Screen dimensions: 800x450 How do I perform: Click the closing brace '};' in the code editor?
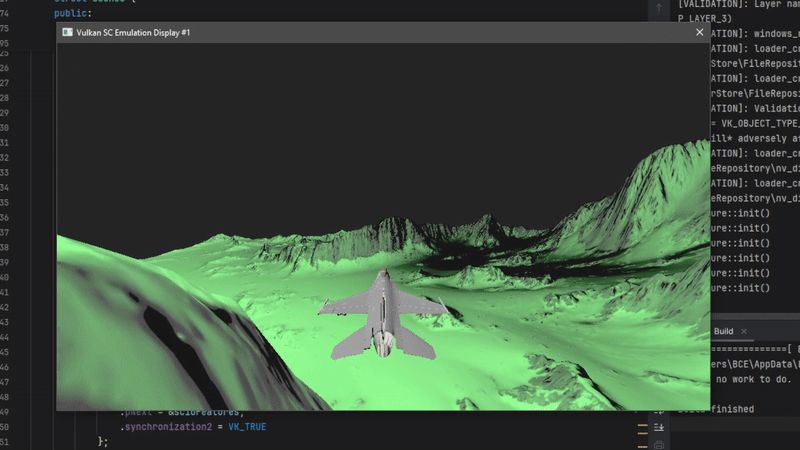pyautogui.click(x=103, y=441)
